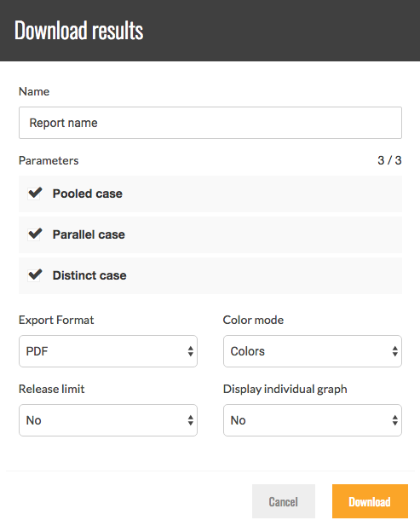
Task: Deselect the Distinct case checkbox
Action: point(35,275)
